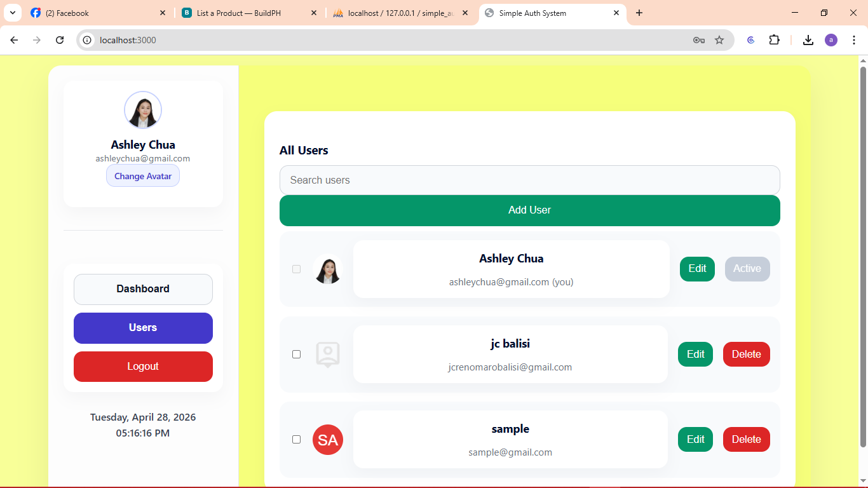Open the browser Downloads icon
The height and width of the screenshot is (488, 868).
click(808, 40)
